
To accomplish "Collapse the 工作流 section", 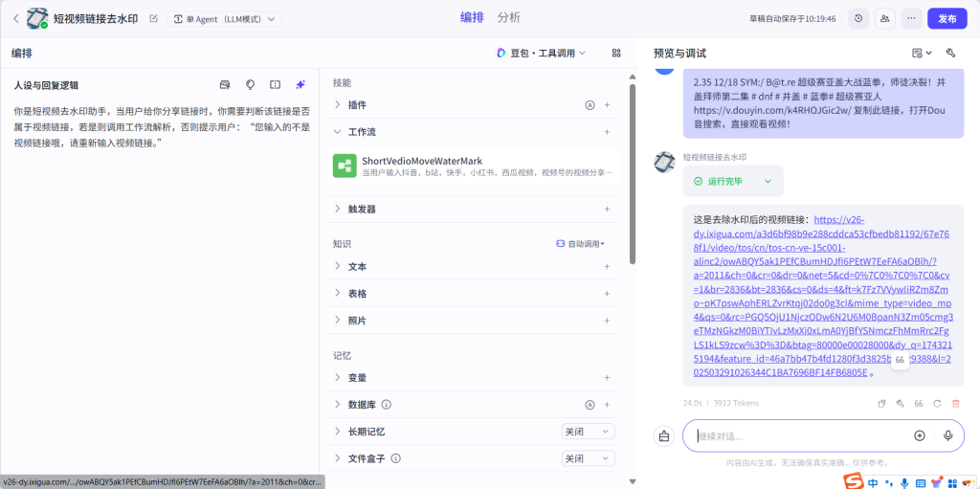I will point(338,132).
